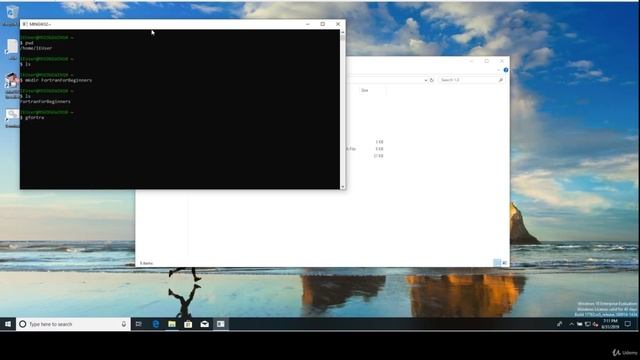
Task: Refresh the File Explorer folder view
Action: pos(432,80)
